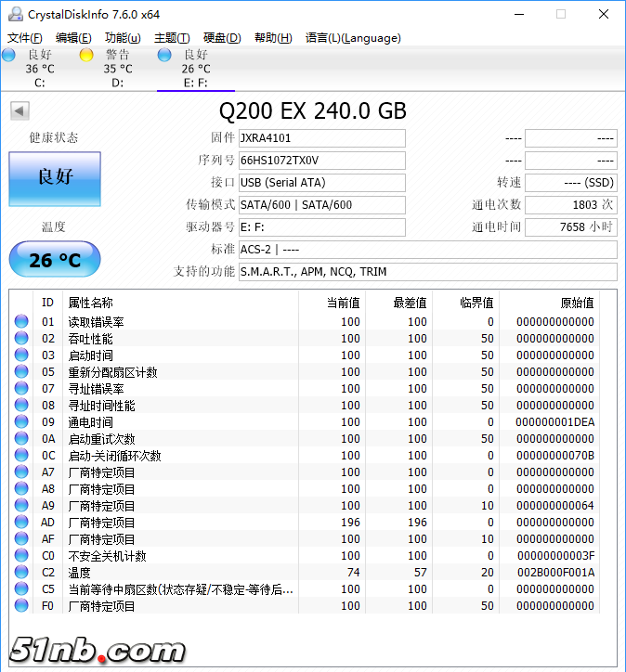626x672 pixels.
Task: Select drive D: yellow warning icon
Action: point(86,56)
